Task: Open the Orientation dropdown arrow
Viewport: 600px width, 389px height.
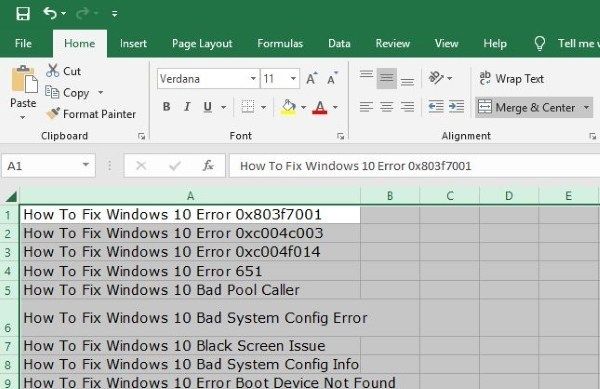Action: [x=450, y=78]
